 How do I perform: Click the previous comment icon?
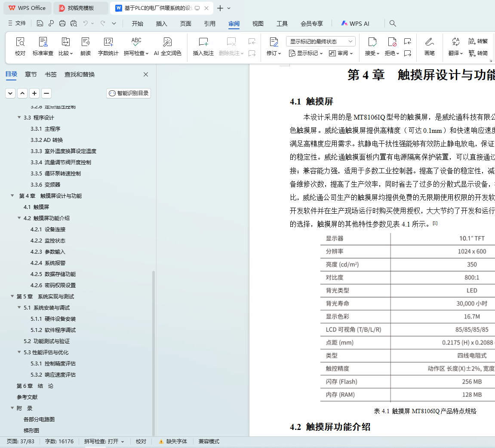click(x=252, y=41)
